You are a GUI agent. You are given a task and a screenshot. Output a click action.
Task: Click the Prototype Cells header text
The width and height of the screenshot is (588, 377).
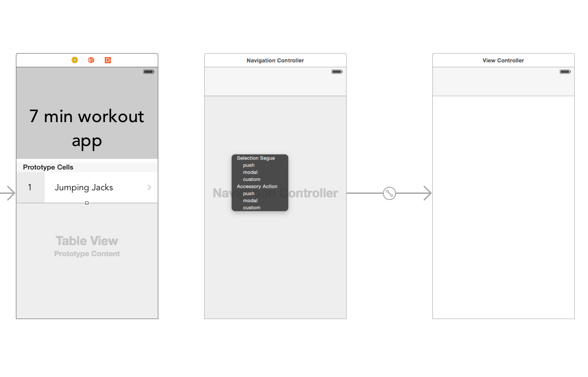tap(48, 167)
